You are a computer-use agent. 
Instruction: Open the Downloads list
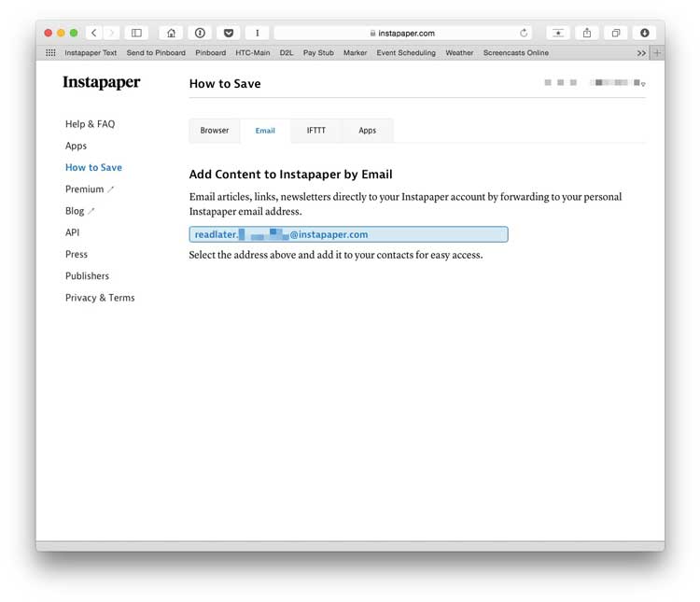[x=644, y=33]
